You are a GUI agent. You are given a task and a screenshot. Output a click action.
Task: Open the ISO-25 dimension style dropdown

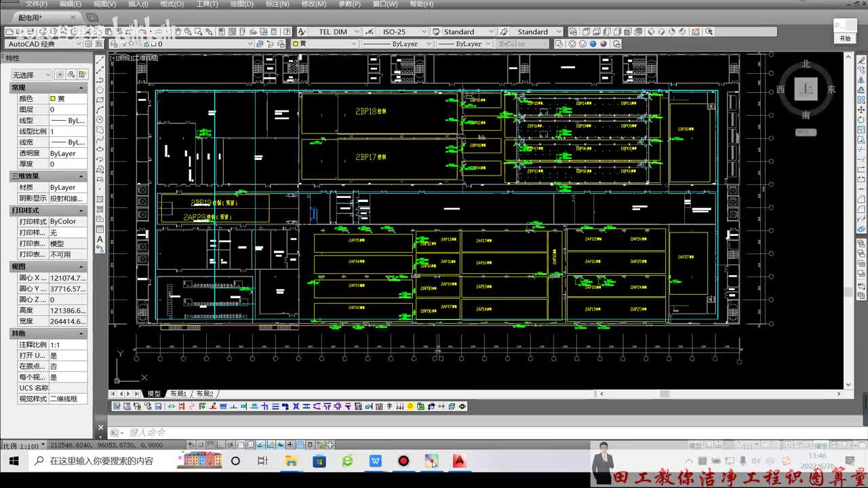403,32
